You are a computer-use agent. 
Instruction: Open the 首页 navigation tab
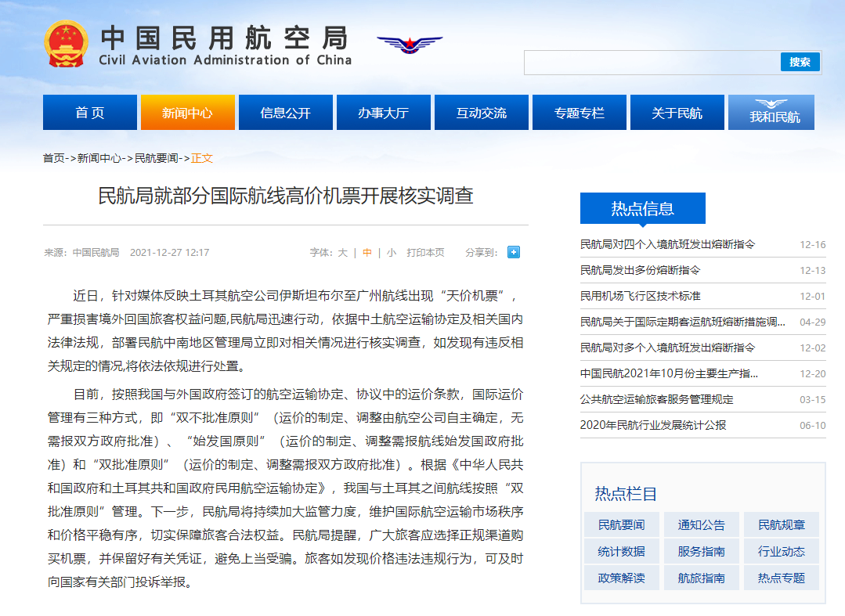(90, 113)
